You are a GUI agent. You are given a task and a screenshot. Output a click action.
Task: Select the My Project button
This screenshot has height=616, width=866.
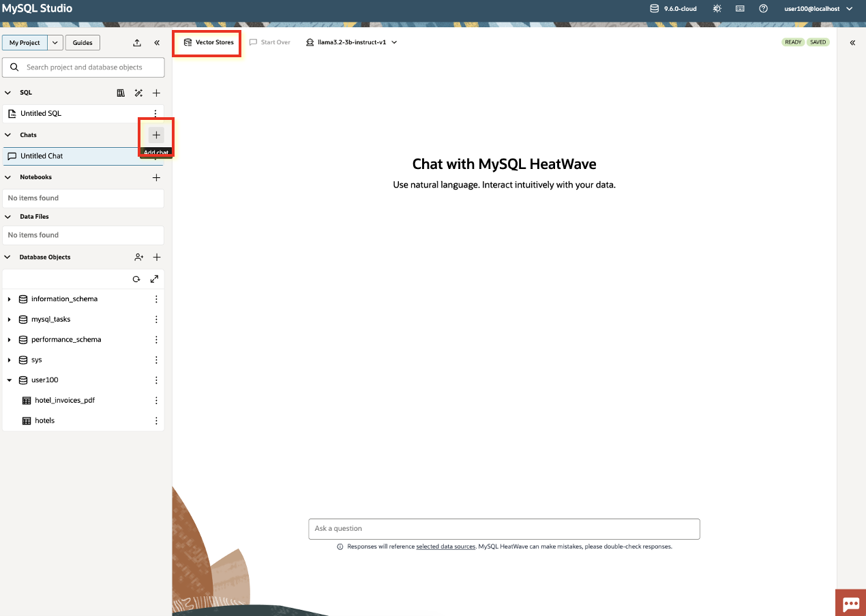pos(25,42)
